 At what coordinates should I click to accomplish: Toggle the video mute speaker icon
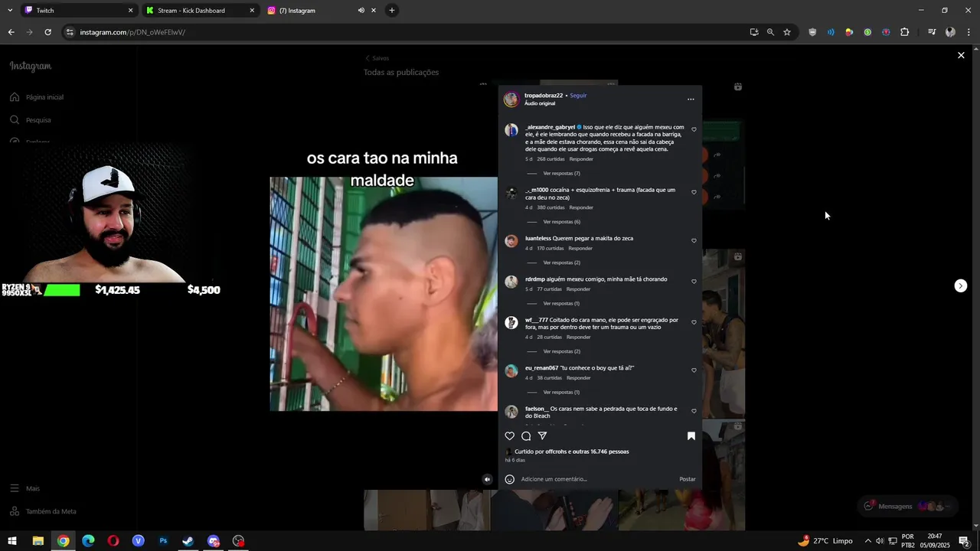point(487,479)
